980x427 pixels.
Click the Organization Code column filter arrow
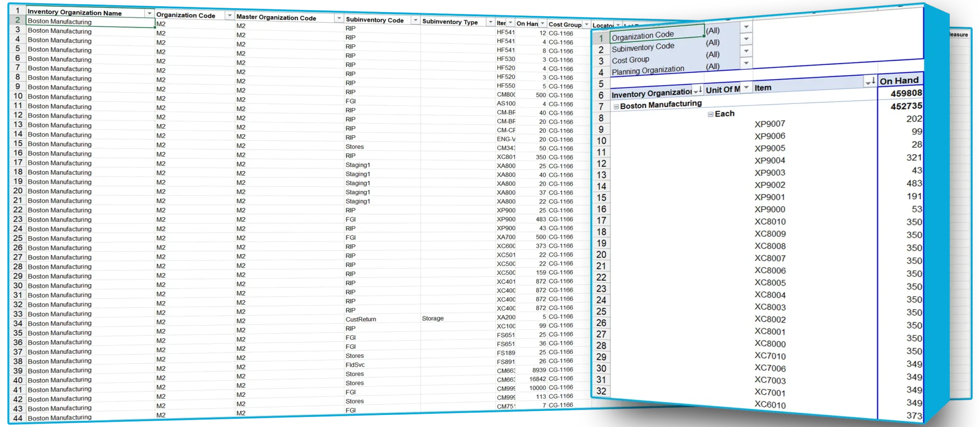[x=229, y=16]
